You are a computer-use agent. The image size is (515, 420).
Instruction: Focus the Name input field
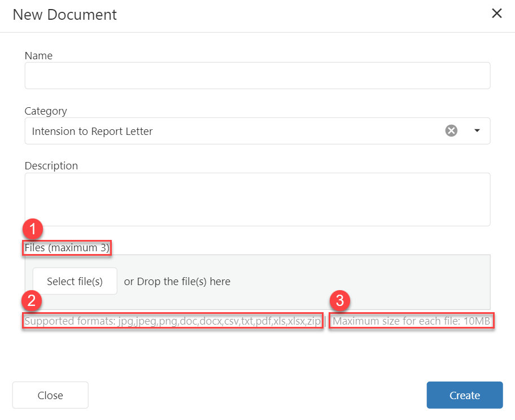point(257,76)
